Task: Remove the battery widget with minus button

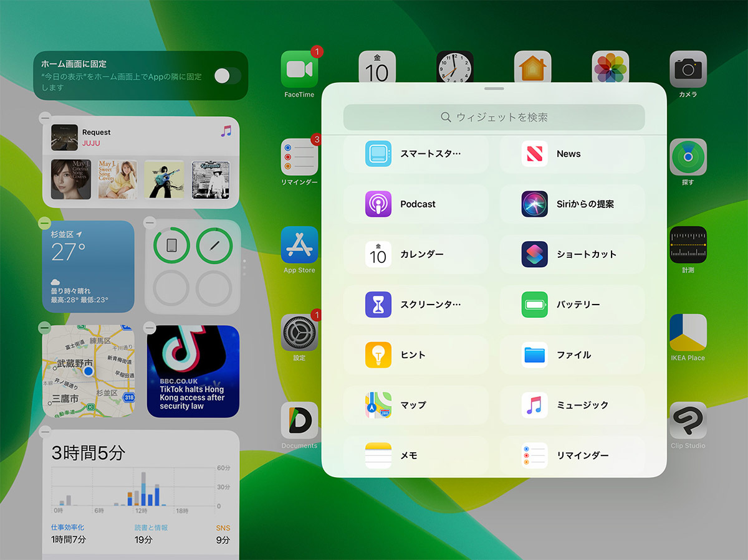Action: (x=149, y=222)
